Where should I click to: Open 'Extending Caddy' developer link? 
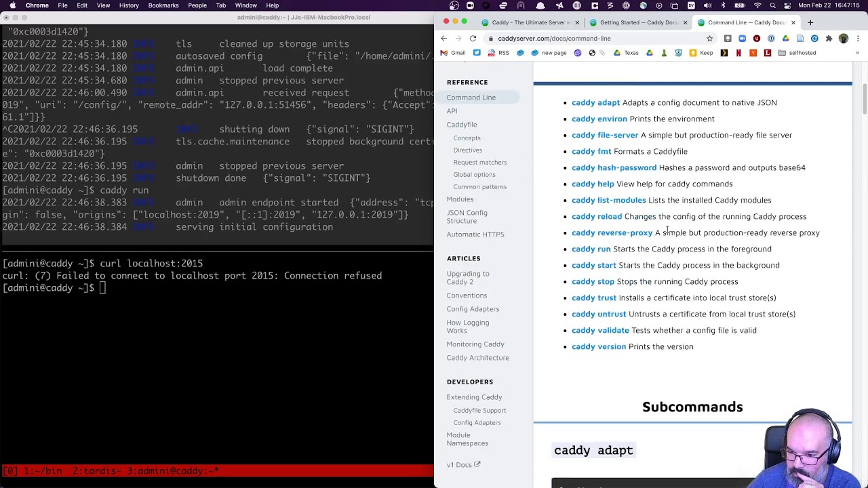tap(474, 397)
